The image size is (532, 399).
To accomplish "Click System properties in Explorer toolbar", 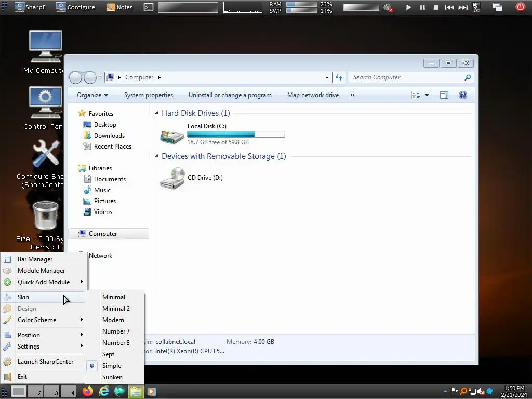I will tap(148, 95).
